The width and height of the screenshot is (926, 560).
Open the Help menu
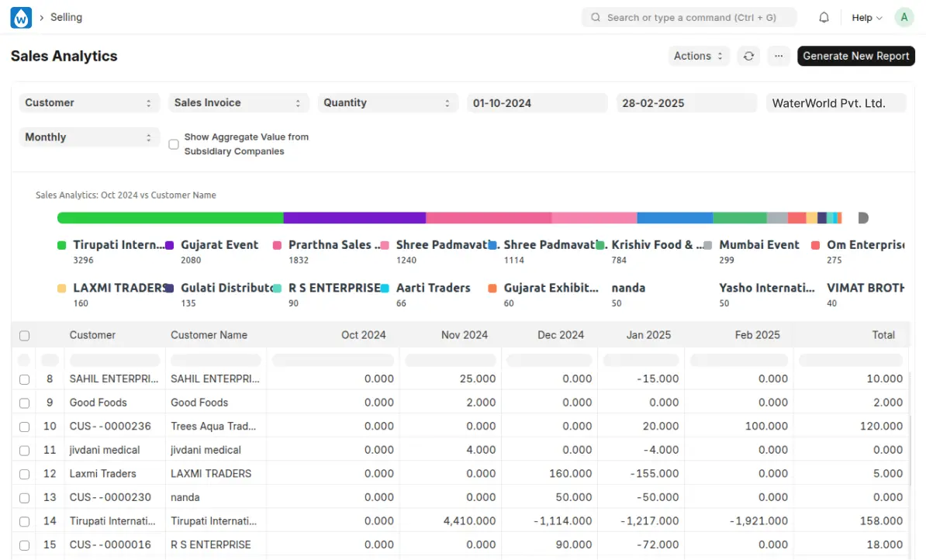[866, 17]
